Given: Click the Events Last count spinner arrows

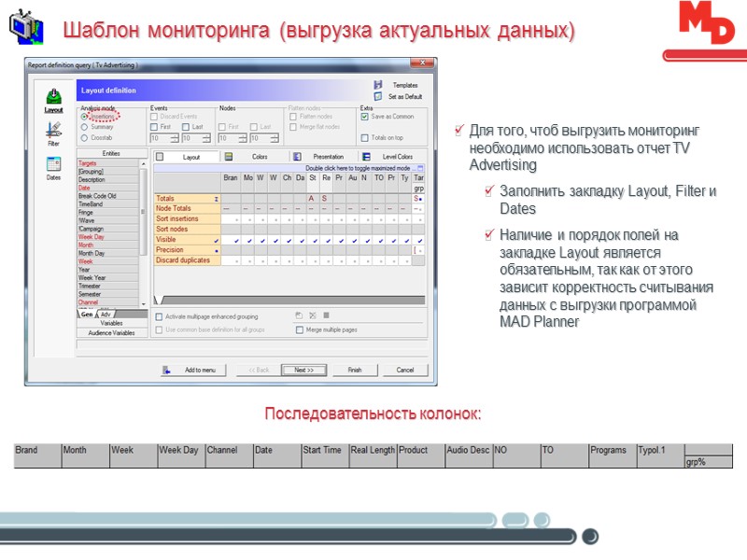Looking at the screenshot, I should [x=206, y=138].
